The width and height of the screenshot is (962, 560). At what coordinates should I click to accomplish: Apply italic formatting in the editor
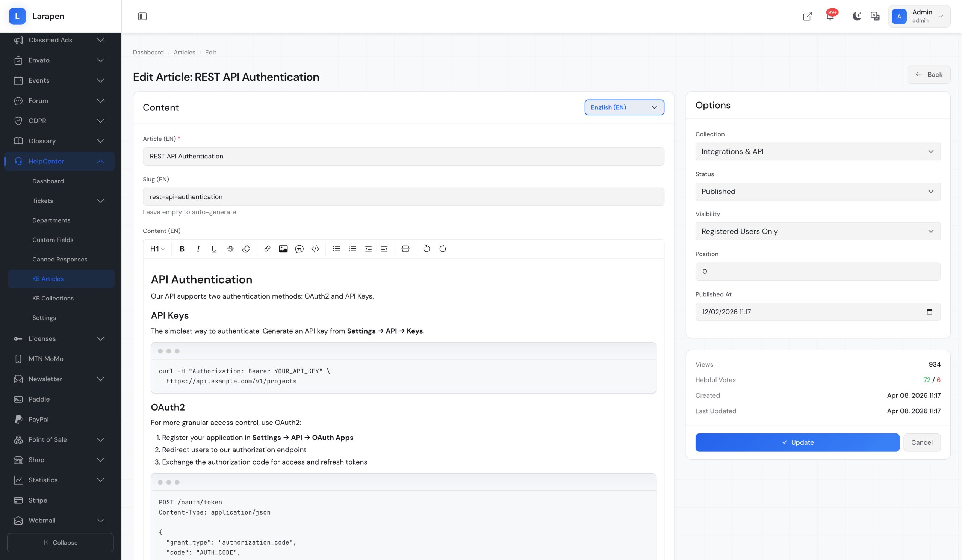[x=198, y=249]
